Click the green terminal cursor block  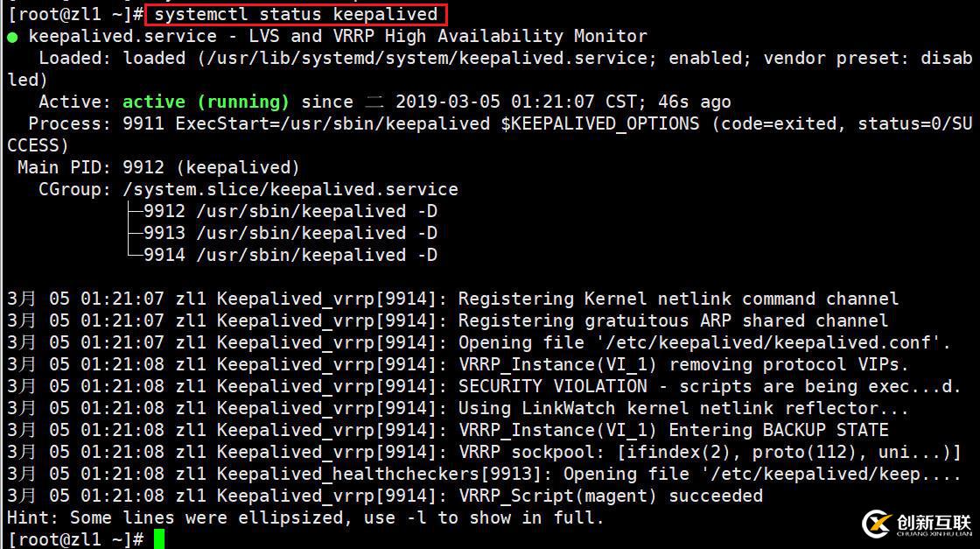[x=159, y=539]
